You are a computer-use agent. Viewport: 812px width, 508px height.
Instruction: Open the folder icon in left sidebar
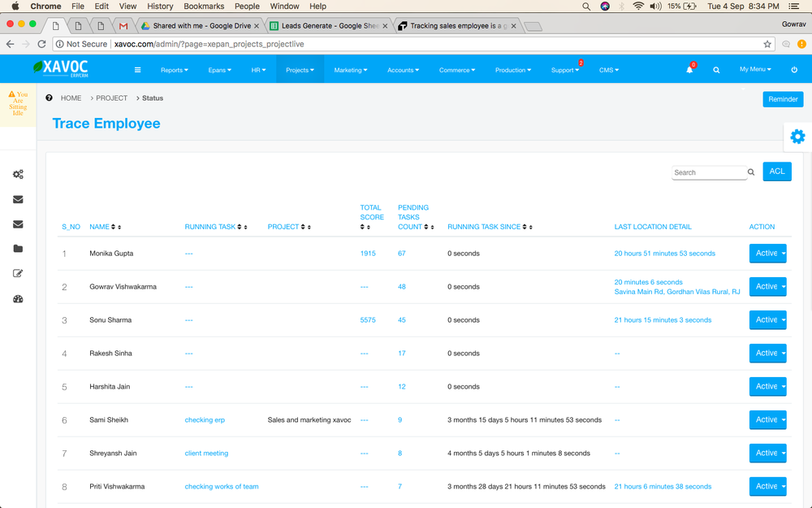coord(18,249)
